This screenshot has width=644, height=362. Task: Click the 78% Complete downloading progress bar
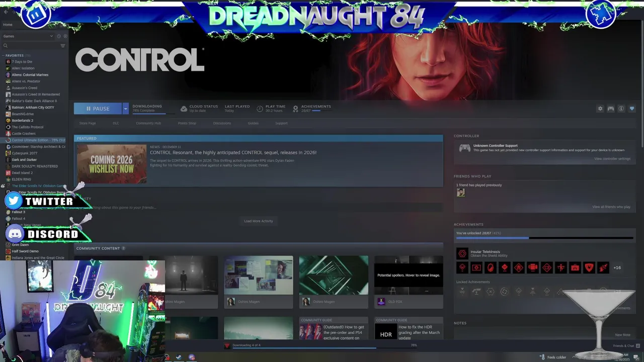point(152,113)
